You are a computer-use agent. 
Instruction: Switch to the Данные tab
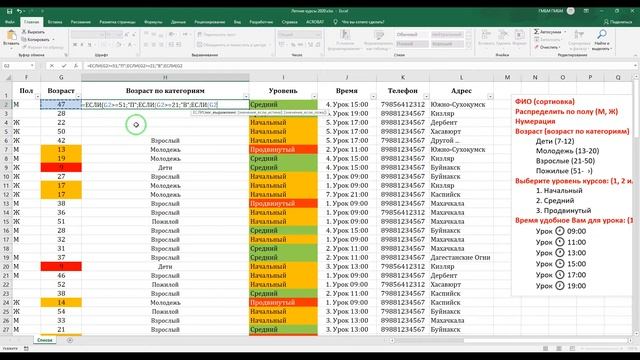coord(178,22)
